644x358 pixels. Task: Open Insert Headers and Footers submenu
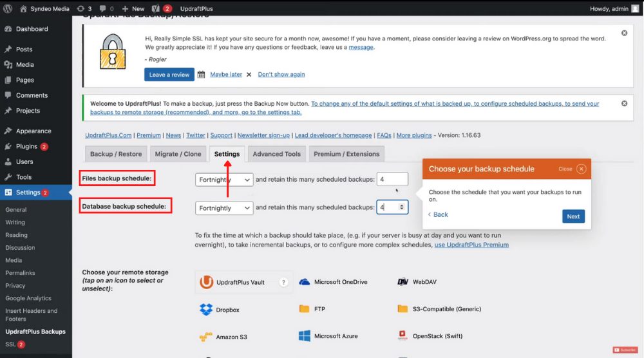point(31,315)
